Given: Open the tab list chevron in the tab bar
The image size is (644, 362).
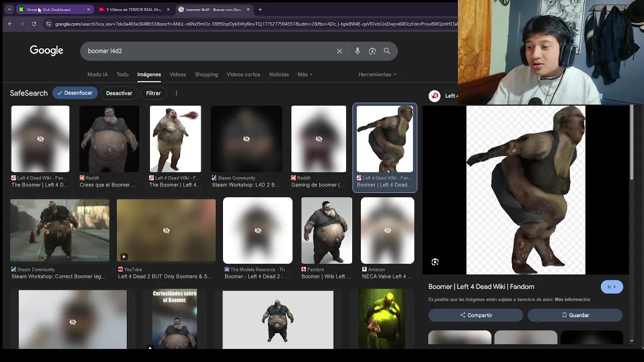Looking at the screenshot, I should (9, 10).
